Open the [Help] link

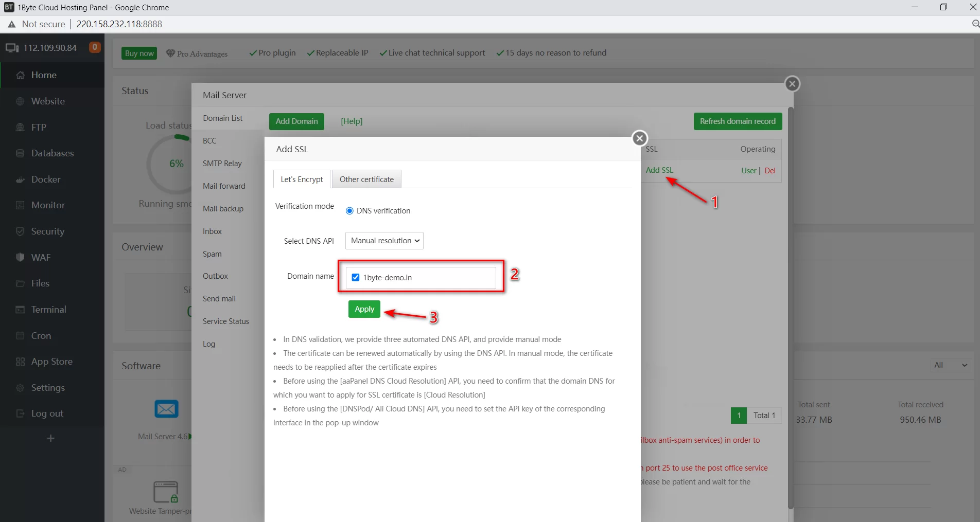coord(352,121)
